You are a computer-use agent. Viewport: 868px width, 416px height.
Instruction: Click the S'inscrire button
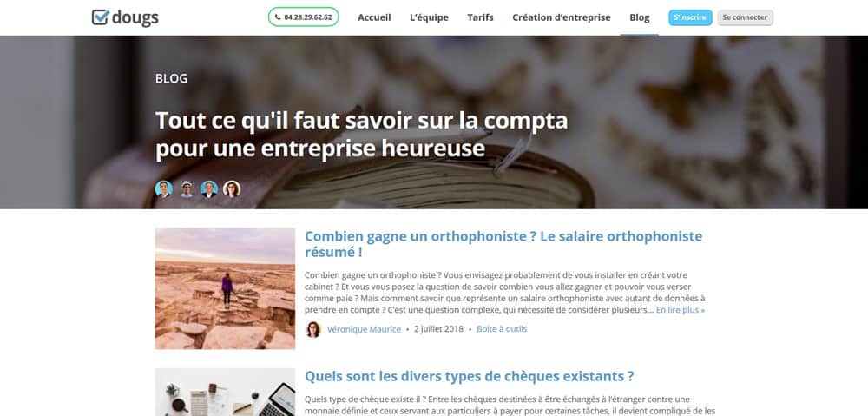[690, 17]
